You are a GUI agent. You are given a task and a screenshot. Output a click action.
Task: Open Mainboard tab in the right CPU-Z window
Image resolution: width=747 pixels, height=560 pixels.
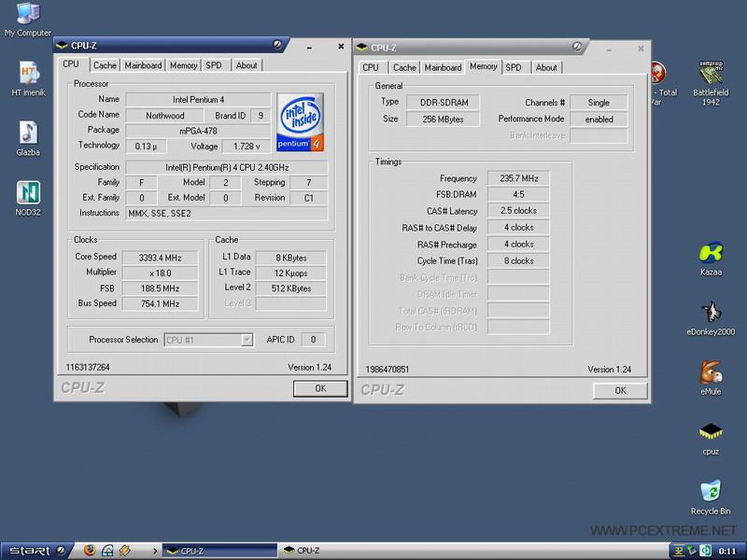coord(443,67)
